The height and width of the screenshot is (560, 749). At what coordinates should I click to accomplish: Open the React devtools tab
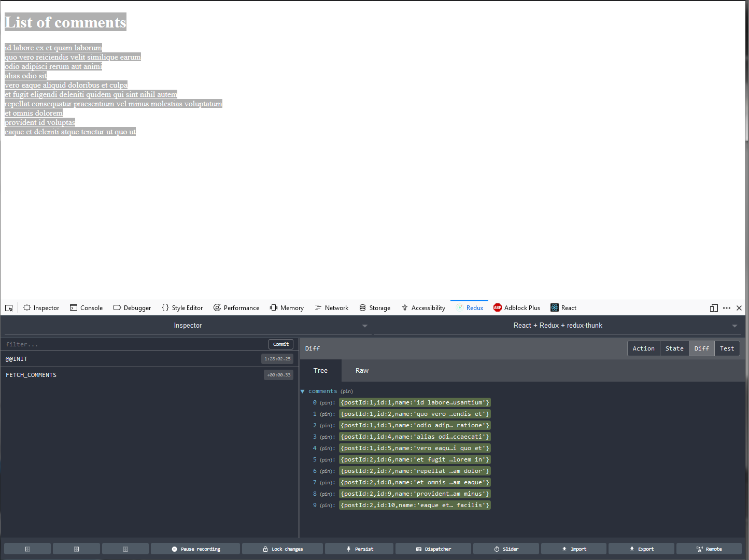[563, 308]
